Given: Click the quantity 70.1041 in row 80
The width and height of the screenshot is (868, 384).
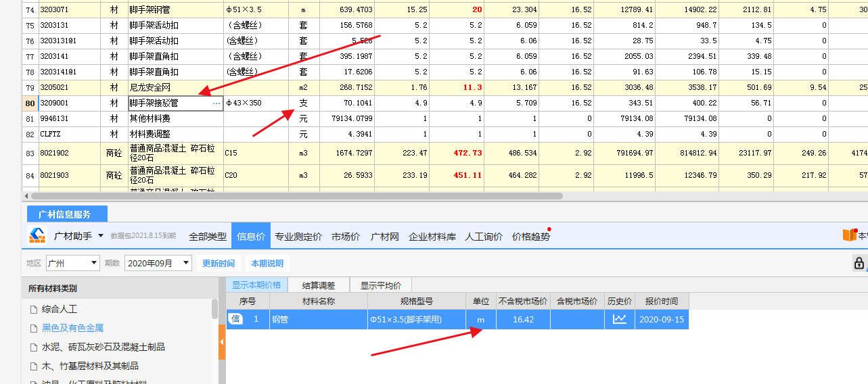Looking at the screenshot, I should (x=347, y=103).
